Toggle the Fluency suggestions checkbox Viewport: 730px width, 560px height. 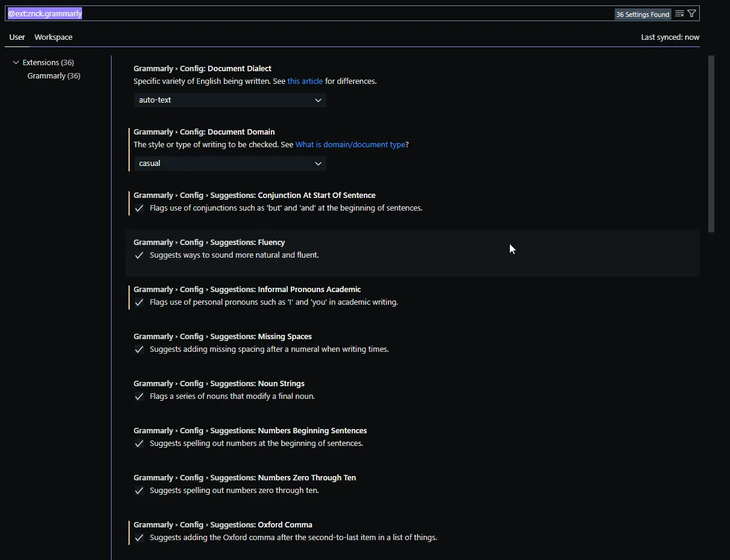click(139, 255)
